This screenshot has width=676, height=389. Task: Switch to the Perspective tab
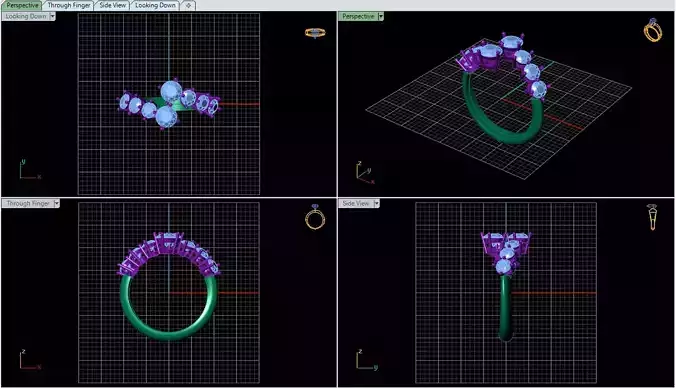tap(22, 5)
